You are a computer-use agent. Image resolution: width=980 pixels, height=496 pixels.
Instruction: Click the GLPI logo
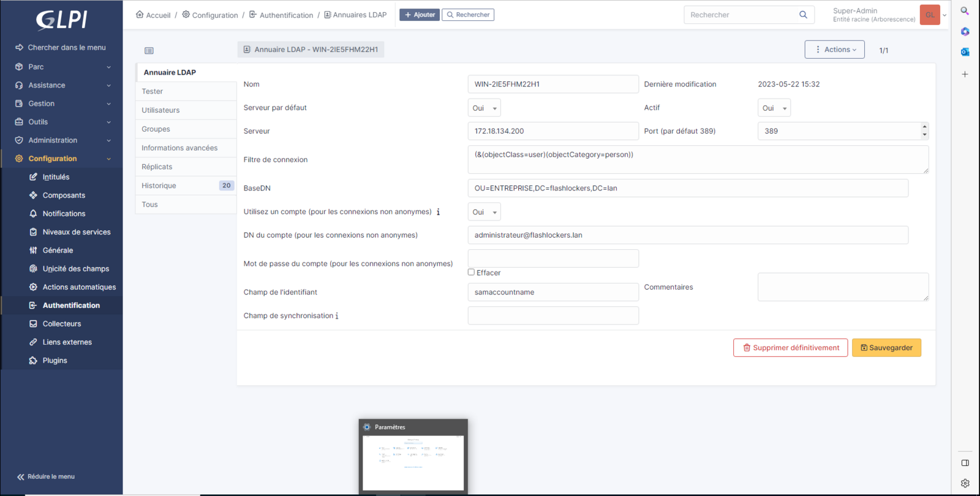[x=61, y=20]
